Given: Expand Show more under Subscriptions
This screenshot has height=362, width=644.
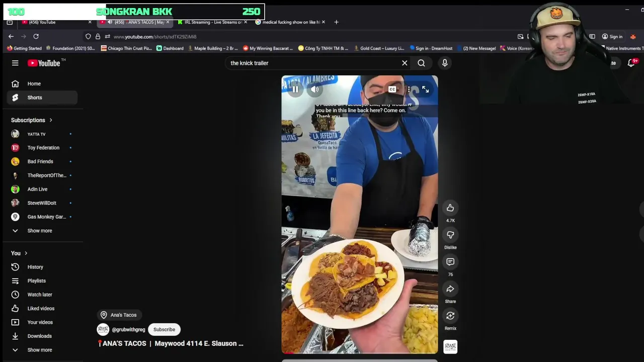Looking at the screenshot, I should [x=42, y=231].
